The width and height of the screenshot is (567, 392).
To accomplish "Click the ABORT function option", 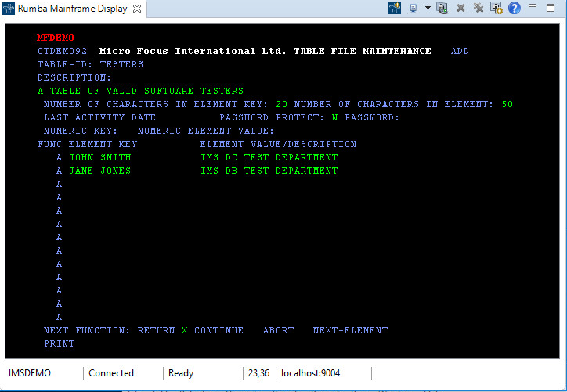I will coord(278,330).
